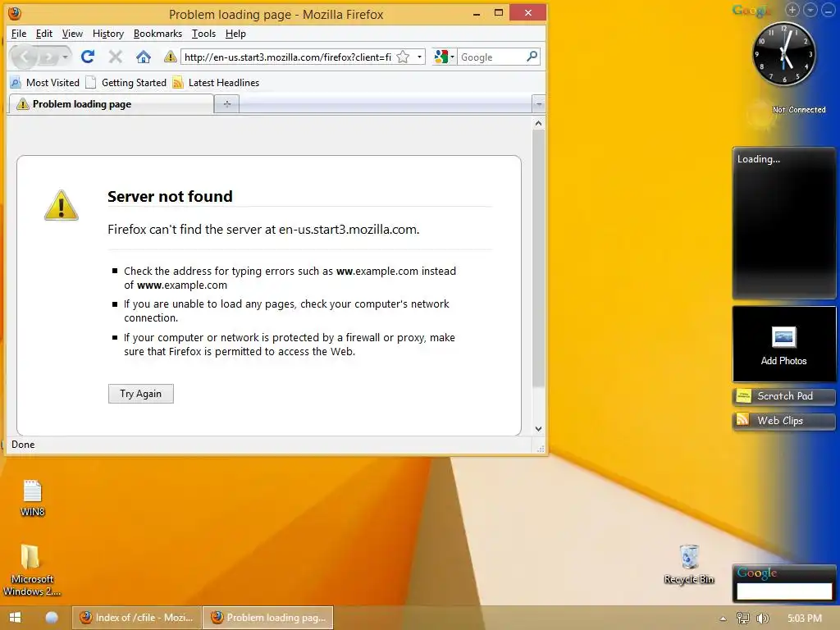This screenshot has height=630, width=840.
Task: Open a new tab with plus button
Action: [x=226, y=104]
